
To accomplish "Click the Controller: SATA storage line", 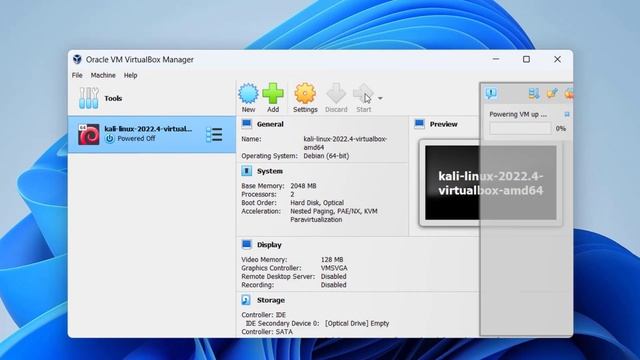I will tap(267, 332).
